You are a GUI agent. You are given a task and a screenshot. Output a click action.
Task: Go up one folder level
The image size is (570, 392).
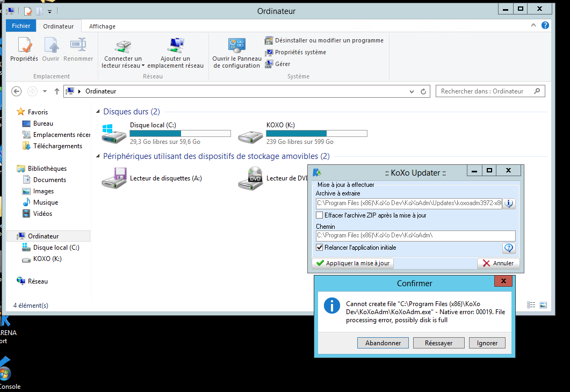coord(57,91)
